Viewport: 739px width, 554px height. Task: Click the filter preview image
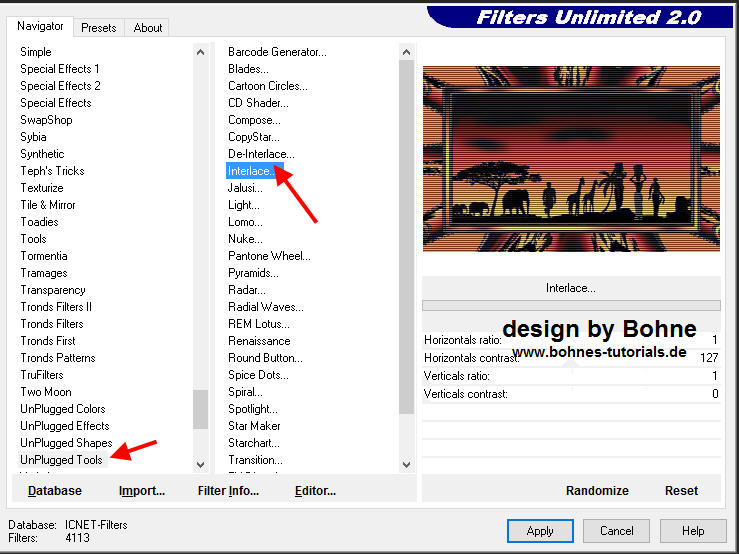tap(571, 158)
